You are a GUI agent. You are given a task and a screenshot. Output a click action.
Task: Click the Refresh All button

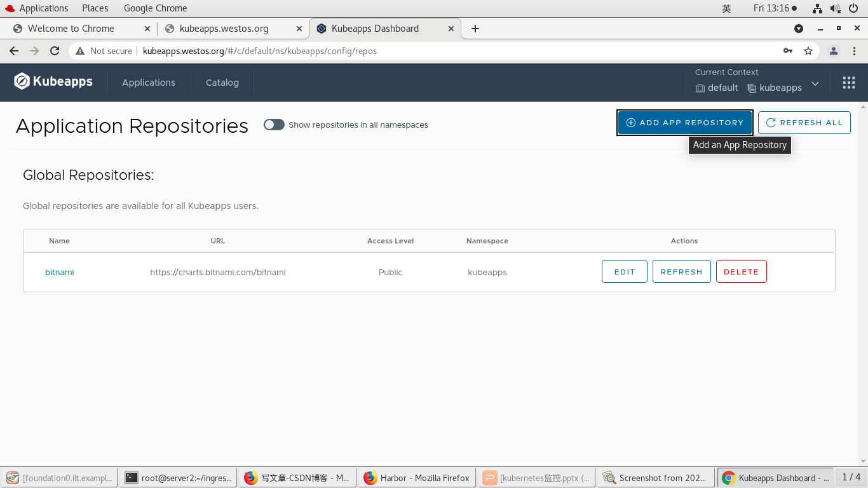[x=804, y=123]
